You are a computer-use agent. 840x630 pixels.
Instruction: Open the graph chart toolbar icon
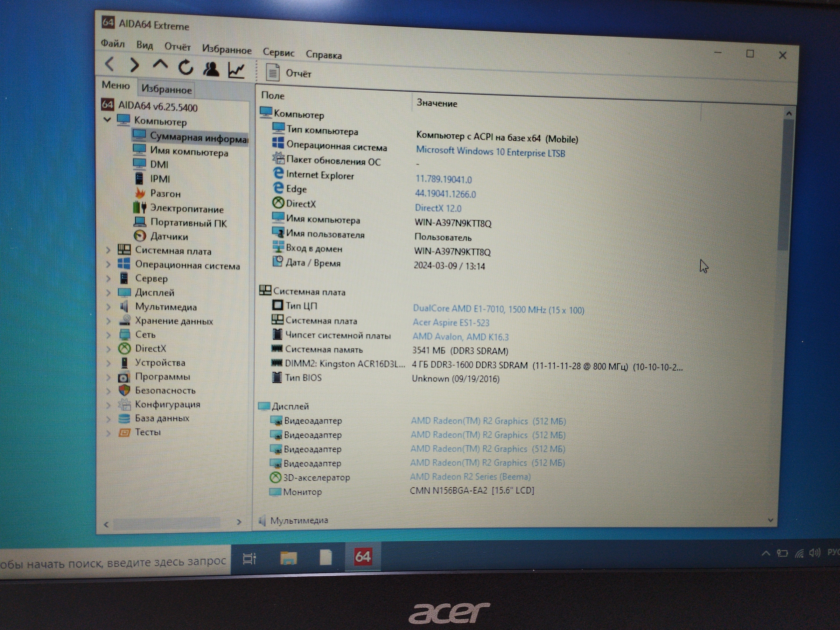(236, 70)
